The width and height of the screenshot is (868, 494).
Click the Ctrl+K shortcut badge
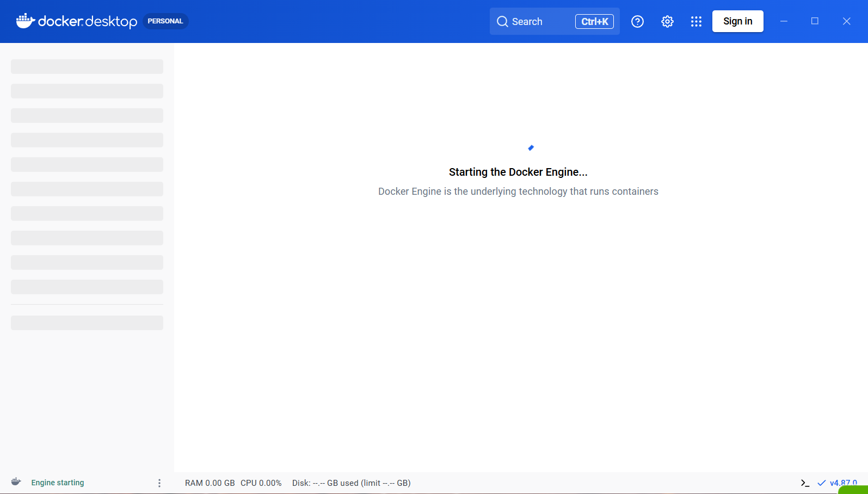click(x=594, y=21)
